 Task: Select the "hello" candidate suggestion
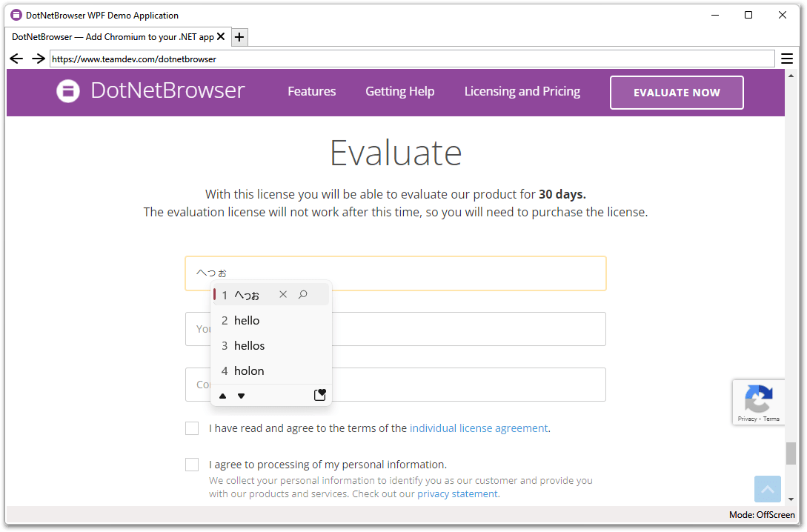[x=248, y=321]
